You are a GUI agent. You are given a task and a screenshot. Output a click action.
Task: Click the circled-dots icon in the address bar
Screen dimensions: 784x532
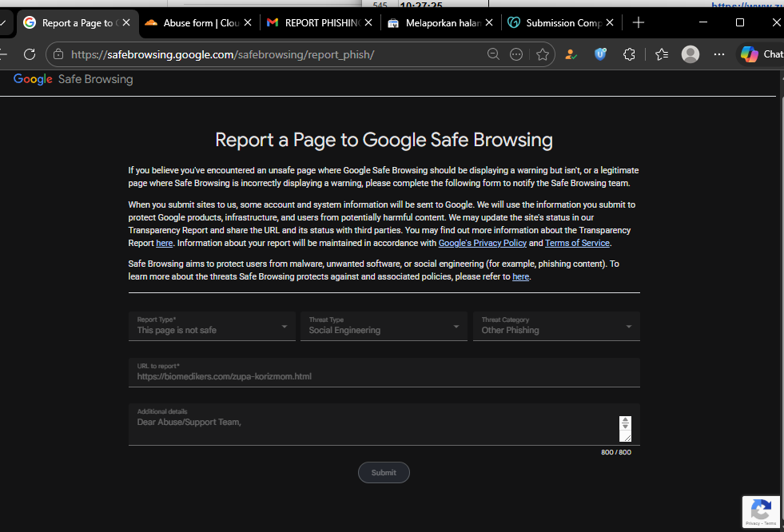click(516, 54)
